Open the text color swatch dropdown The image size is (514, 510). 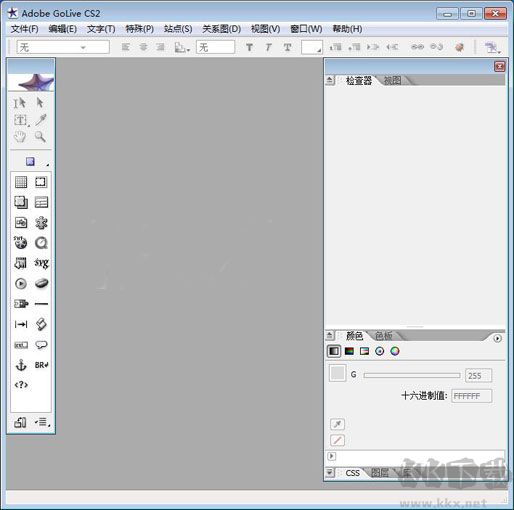pyautogui.click(x=312, y=47)
